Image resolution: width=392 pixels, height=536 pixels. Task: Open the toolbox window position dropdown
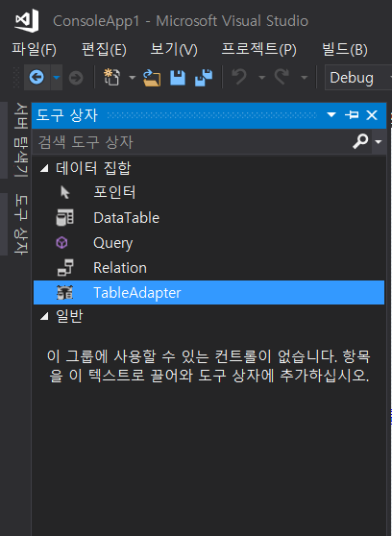[331, 114]
